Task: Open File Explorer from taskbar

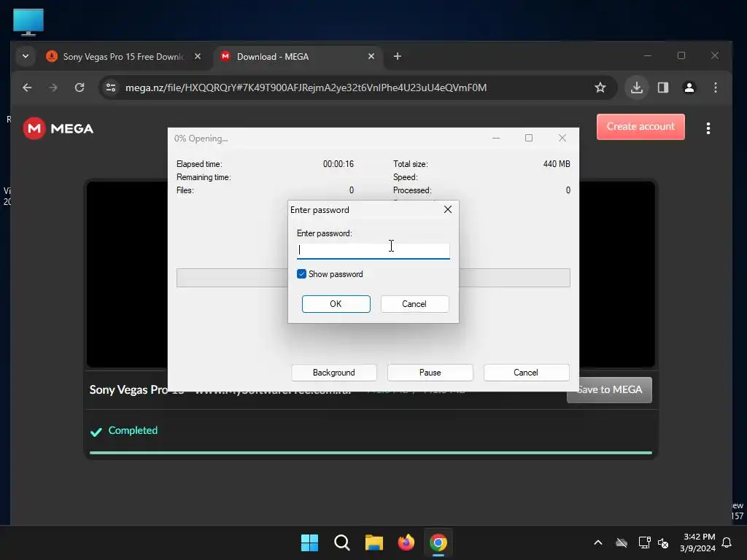Action: click(x=374, y=542)
